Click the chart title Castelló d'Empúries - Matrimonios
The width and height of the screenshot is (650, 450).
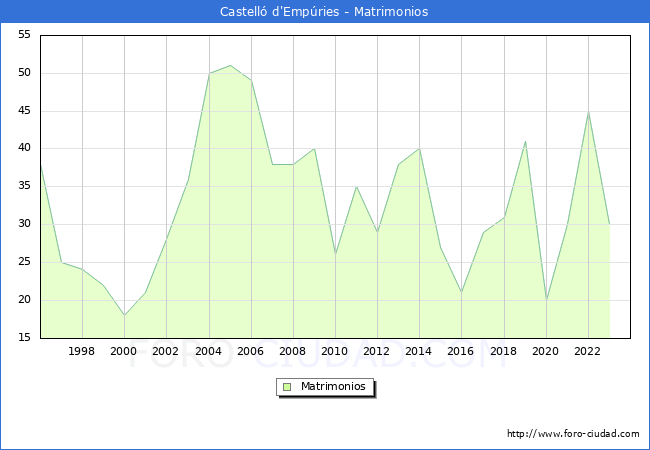[324, 12]
